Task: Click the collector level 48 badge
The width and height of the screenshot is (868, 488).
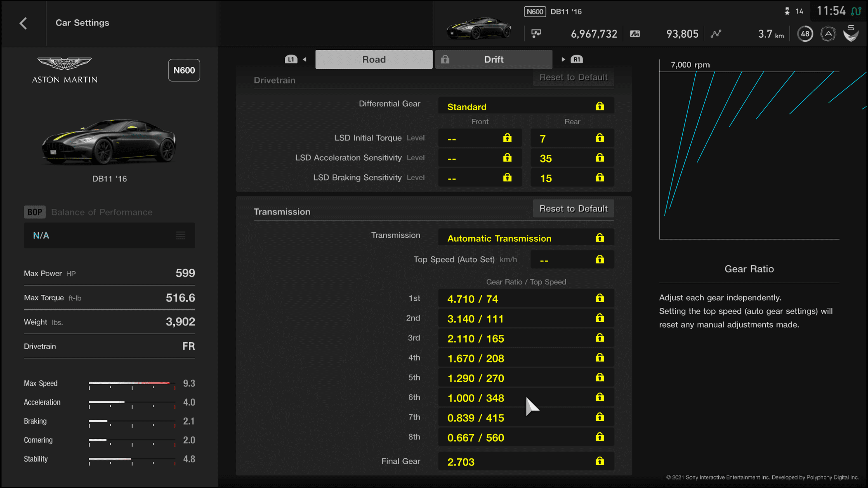Action: (805, 34)
